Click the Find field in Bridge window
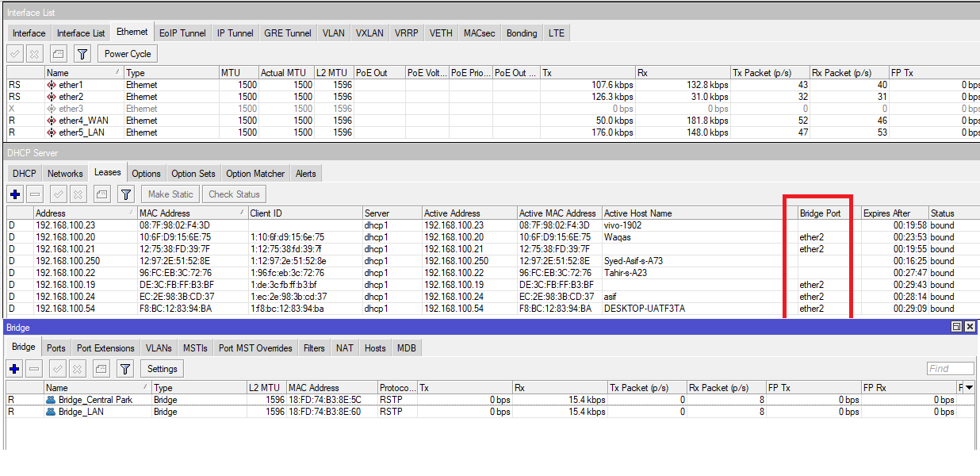Screen dimensions: 980x476 pos(951,368)
